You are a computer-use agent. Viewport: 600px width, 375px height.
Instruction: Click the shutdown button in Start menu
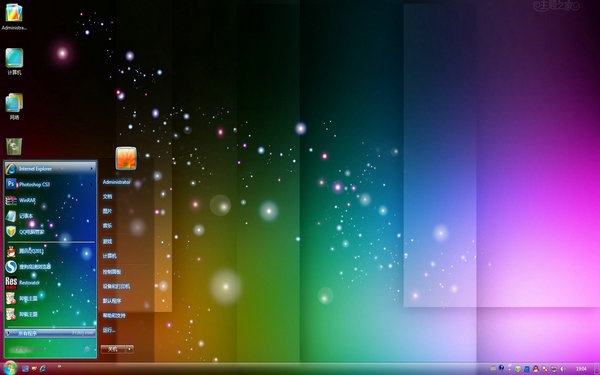(x=113, y=349)
